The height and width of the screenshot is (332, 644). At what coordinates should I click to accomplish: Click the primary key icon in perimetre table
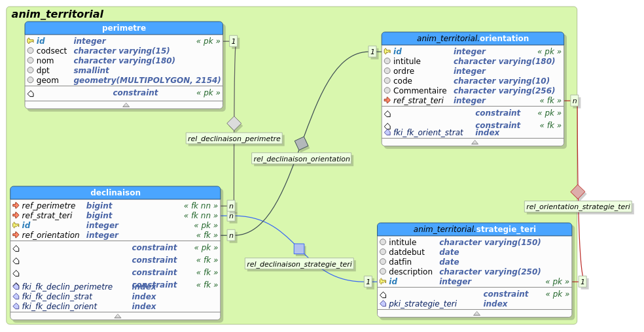30,41
